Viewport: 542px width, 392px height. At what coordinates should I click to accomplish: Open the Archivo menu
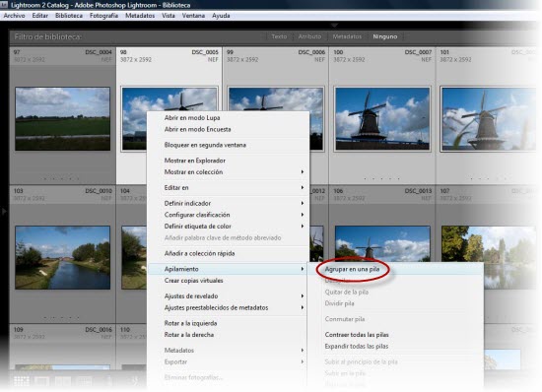14,16
